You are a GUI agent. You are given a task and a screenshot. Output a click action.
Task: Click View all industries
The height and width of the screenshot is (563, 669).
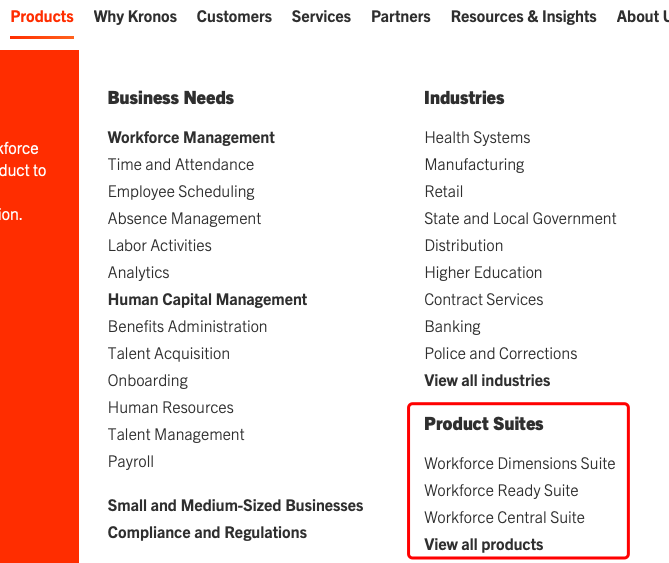(x=487, y=381)
